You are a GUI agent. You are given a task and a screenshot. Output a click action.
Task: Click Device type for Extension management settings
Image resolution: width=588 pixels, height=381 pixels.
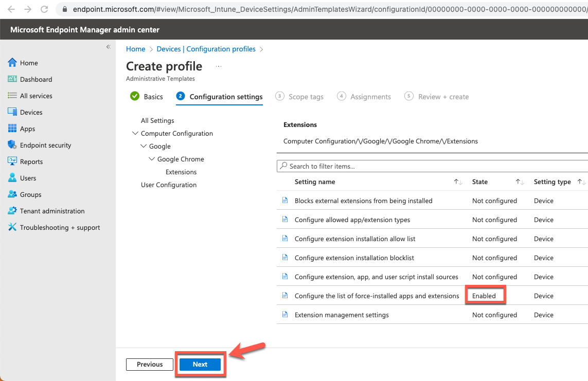tap(543, 315)
